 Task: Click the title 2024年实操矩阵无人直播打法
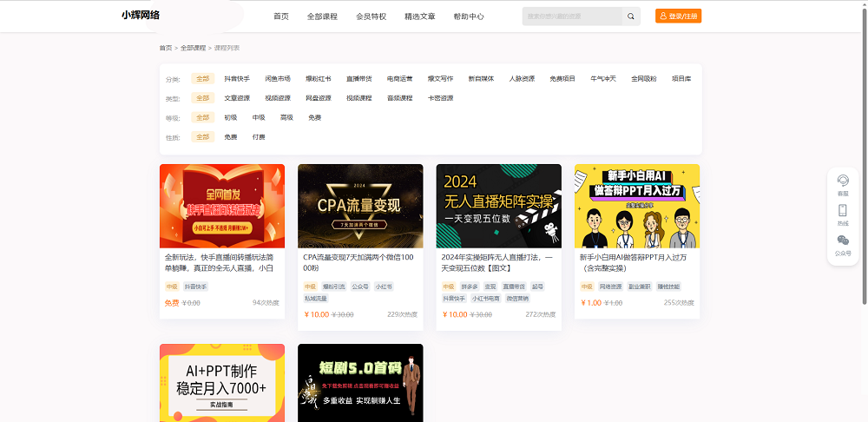tap(497, 262)
